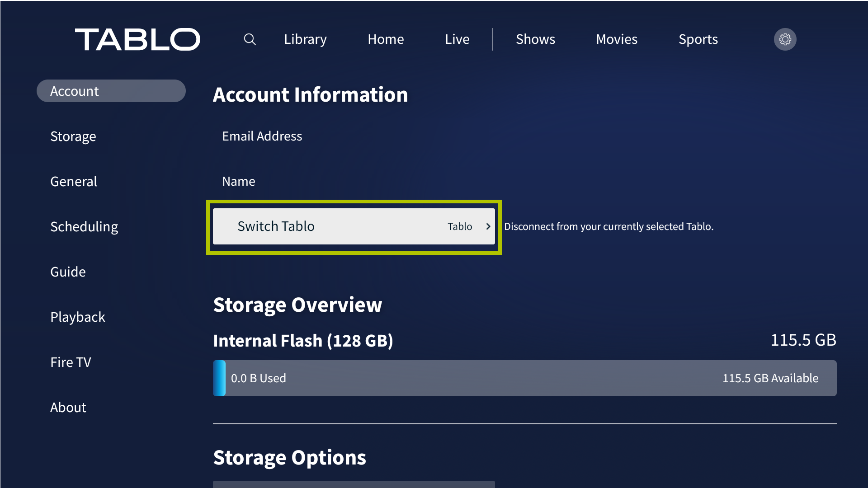868x488 pixels.
Task: Click the Switch Tablo button
Action: pyautogui.click(x=354, y=226)
